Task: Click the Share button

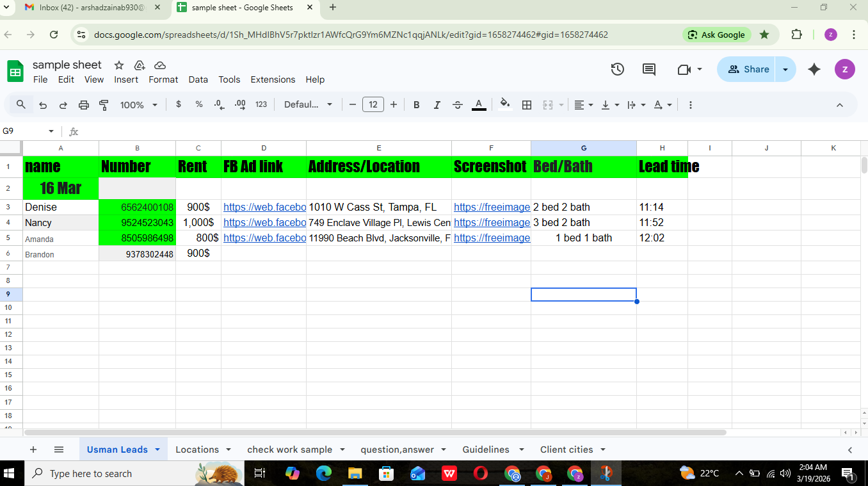Action: 746,69
